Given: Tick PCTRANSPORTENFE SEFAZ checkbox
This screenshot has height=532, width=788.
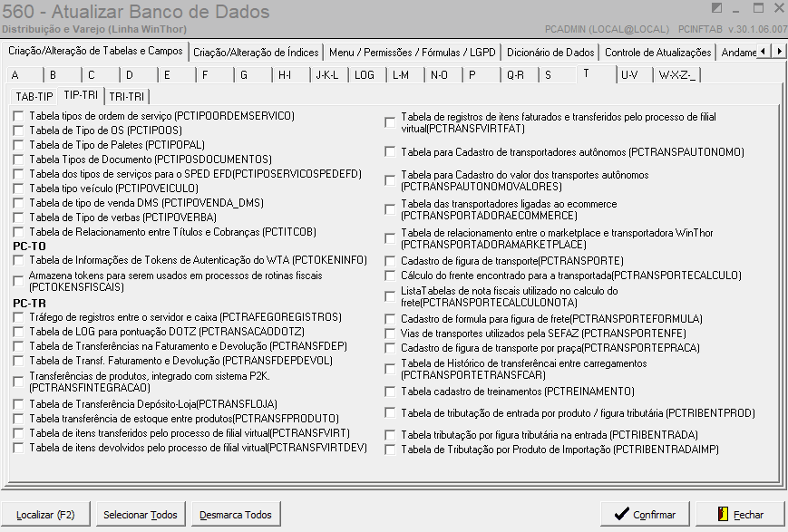Looking at the screenshot, I should coord(390,334).
